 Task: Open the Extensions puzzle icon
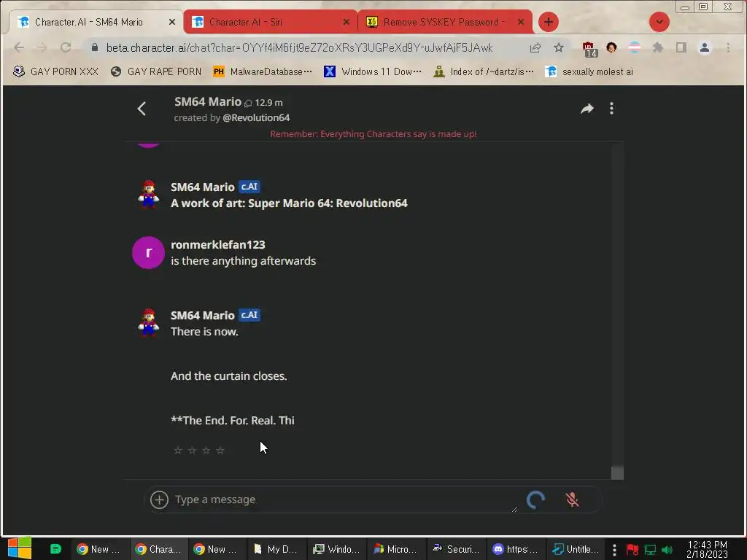(658, 47)
